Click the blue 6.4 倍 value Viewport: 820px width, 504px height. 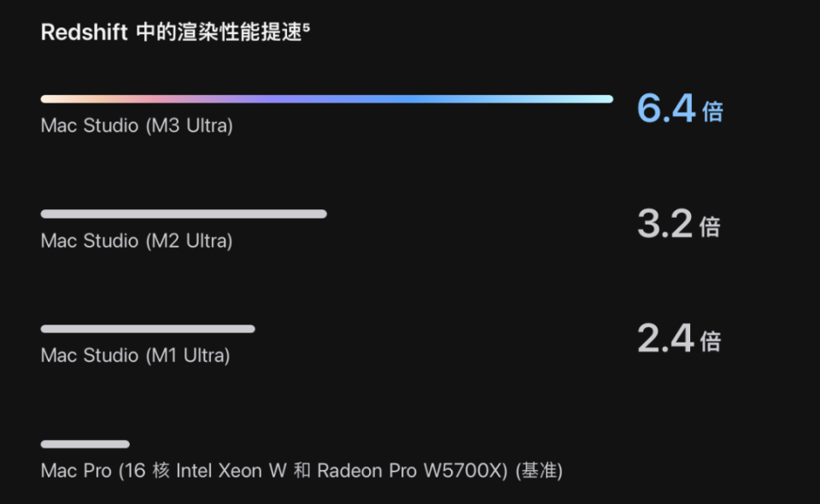coord(680,108)
